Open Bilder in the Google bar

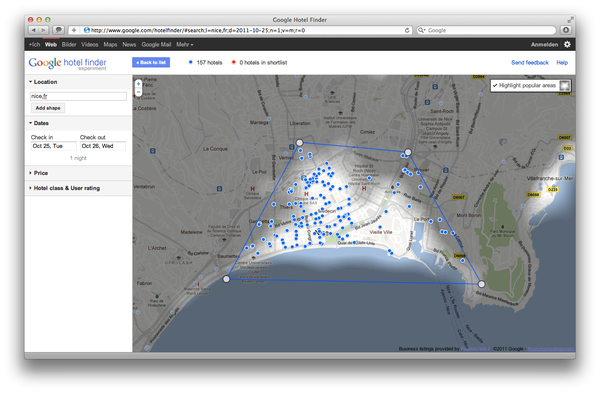tap(69, 44)
